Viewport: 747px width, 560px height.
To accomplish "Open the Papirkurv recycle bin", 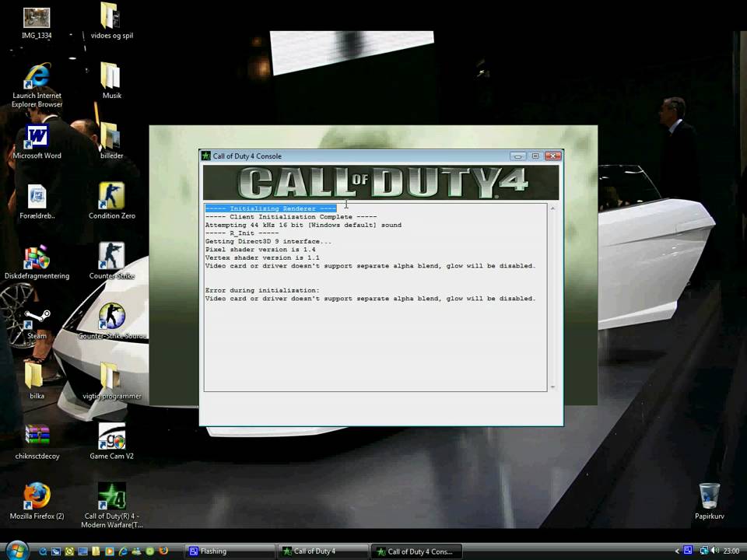I will tap(709, 501).
